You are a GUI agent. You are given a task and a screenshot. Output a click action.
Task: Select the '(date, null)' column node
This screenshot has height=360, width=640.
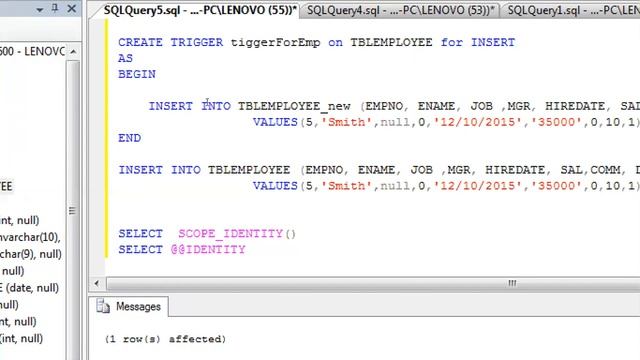pos(29,288)
